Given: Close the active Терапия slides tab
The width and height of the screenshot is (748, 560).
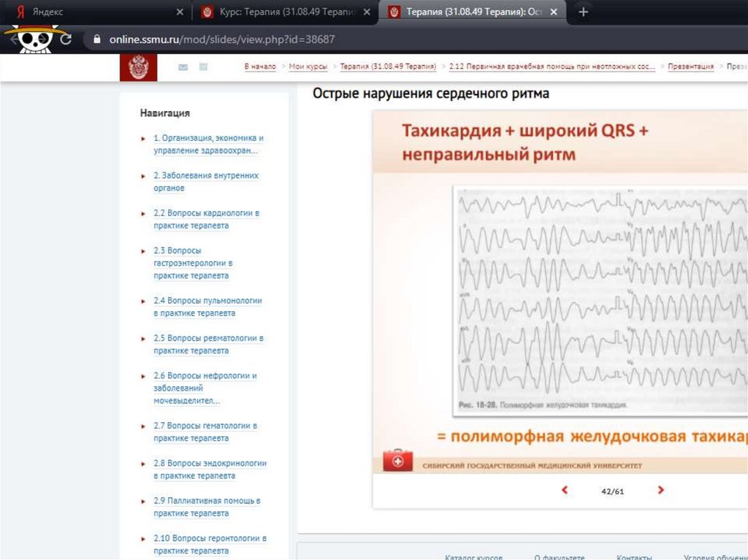Looking at the screenshot, I should click(x=554, y=12).
